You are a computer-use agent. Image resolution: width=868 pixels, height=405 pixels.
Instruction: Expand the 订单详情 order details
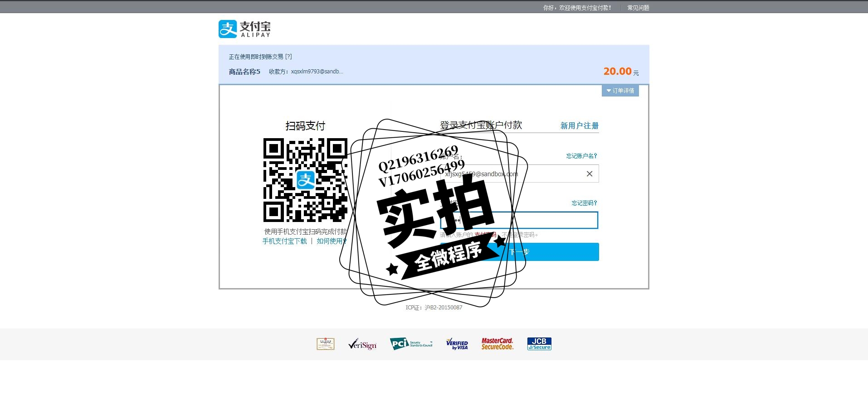[620, 91]
